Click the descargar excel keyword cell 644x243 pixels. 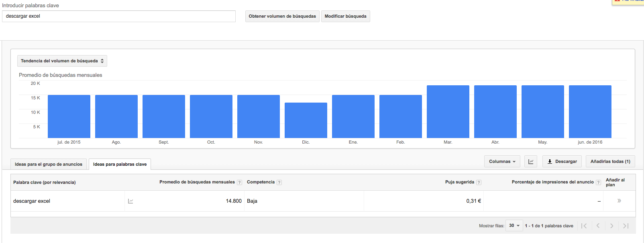(32, 201)
